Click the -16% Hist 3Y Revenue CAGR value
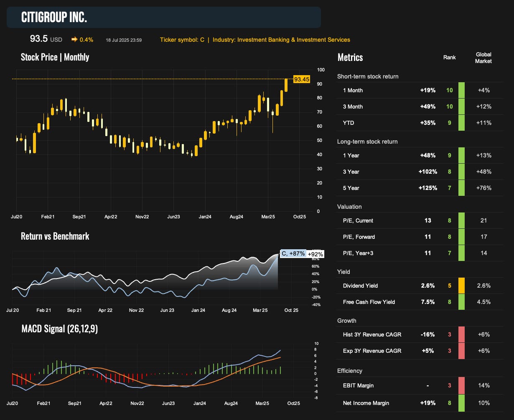The height and width of the screenshot is (420, 514). [x=428, y=334]
